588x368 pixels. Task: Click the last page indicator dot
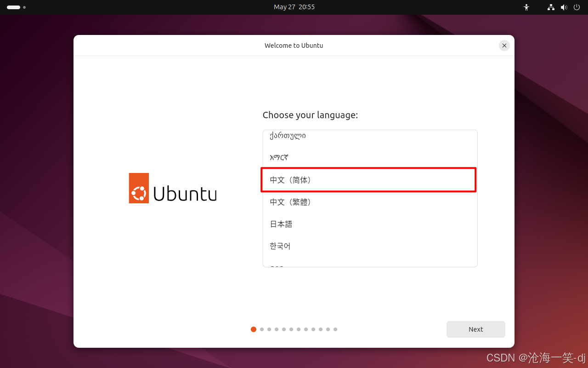click(335, 329)
